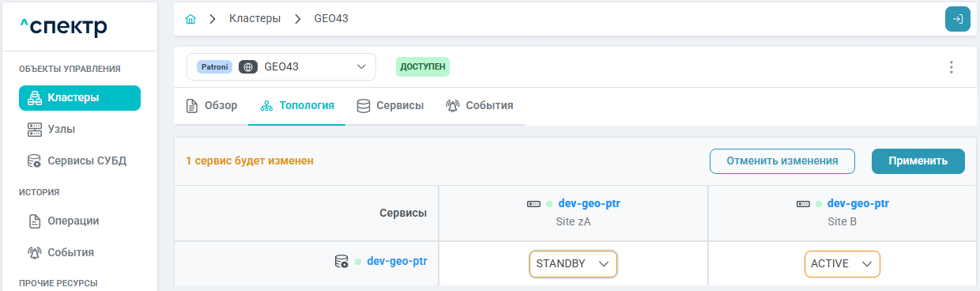Open the dev-geo-ptr service link in row
980x291 pixels.
397,261
